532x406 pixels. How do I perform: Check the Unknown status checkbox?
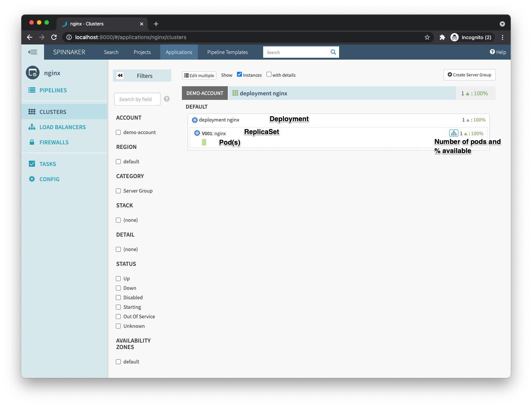[x=118, y=326]
